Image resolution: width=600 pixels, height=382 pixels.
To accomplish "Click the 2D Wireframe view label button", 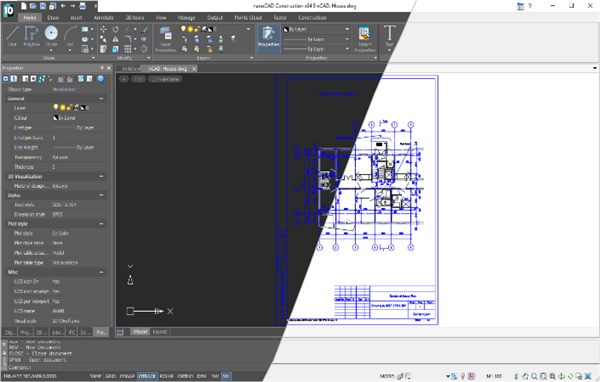I will point(165,79).
